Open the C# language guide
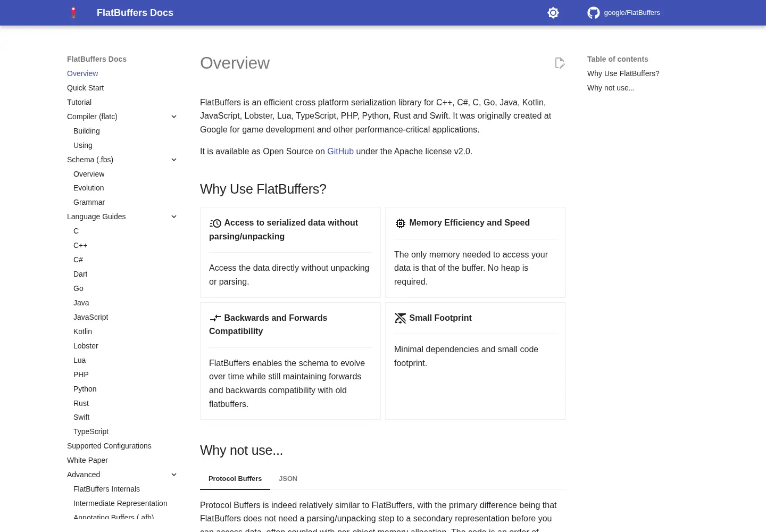Screen dimensions: 766x532 click(78, 260)
